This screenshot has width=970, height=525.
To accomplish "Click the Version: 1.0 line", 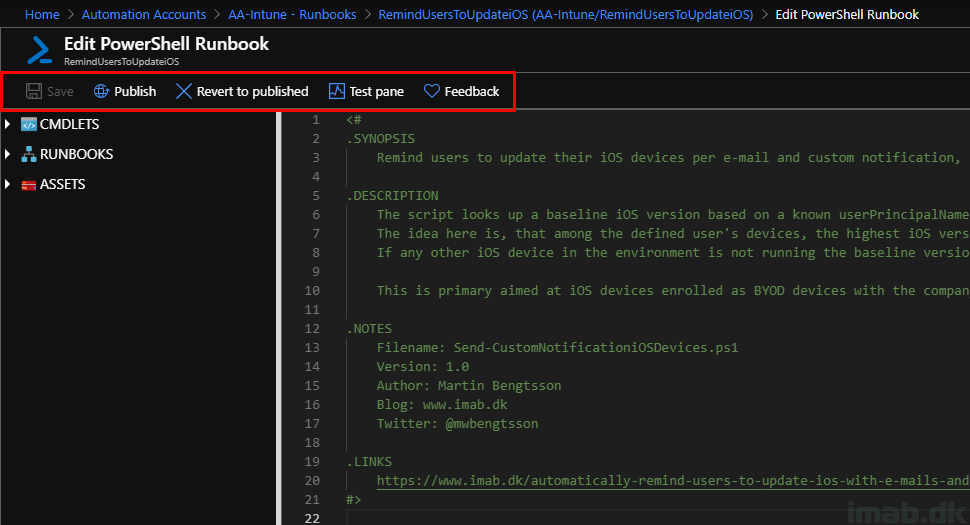I will click(x=423, y=367).
